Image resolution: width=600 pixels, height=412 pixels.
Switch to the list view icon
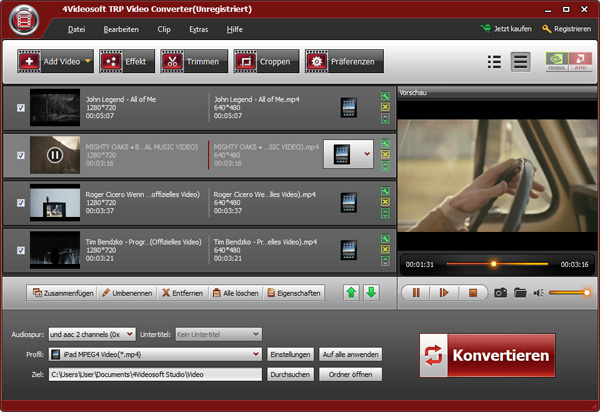click(493, 62)
